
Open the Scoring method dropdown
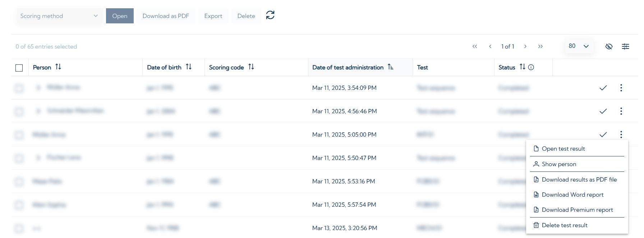point(59,16)
